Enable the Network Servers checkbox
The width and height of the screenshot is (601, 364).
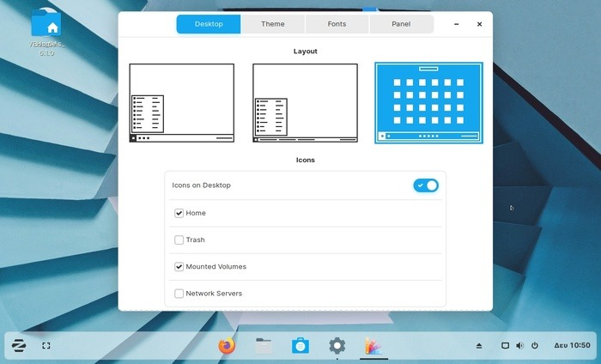179,294
